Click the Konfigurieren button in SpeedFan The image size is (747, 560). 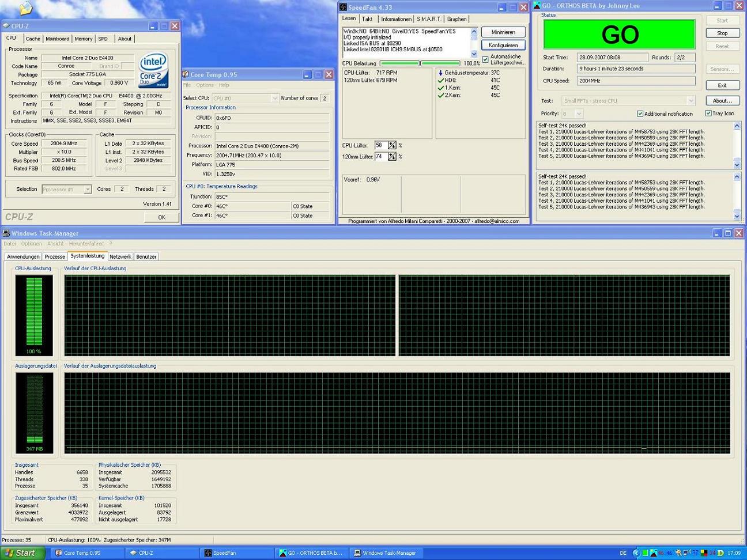pyautogui.click(x=503, y=45)
